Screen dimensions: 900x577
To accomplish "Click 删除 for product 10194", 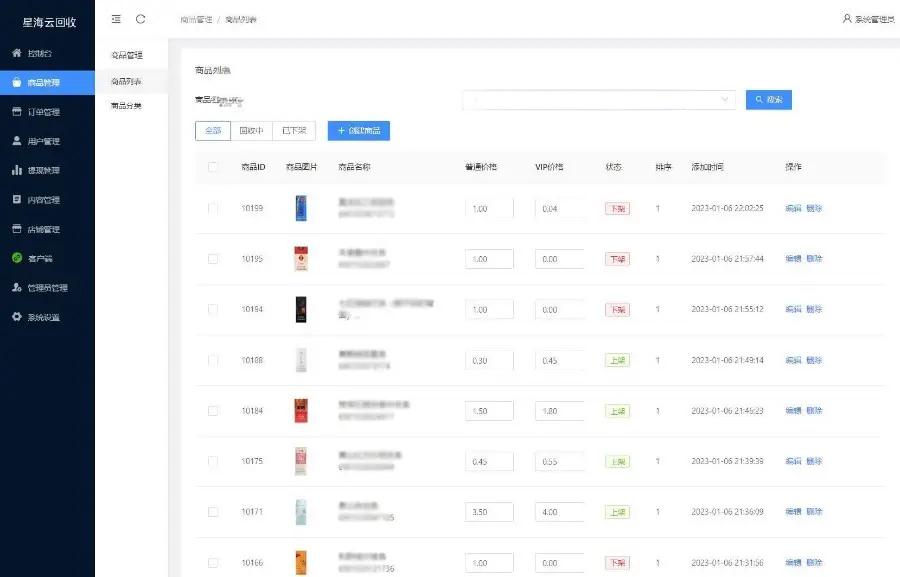I will pyautogui.click(x=814, y=309).
